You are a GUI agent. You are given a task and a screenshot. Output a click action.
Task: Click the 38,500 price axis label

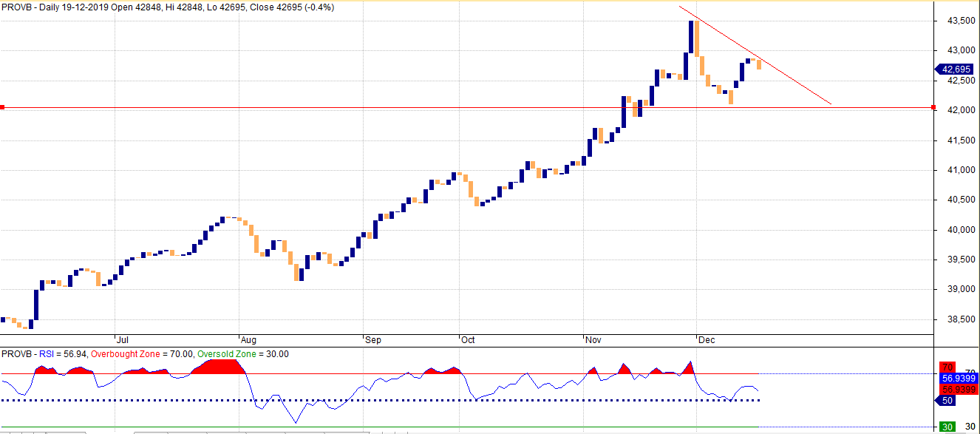pos(961,319)
